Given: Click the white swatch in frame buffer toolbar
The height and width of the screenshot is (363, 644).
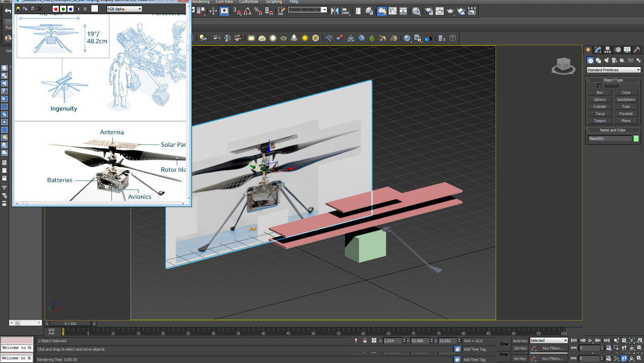Looking at the screenshot, I should coord(94,9).
